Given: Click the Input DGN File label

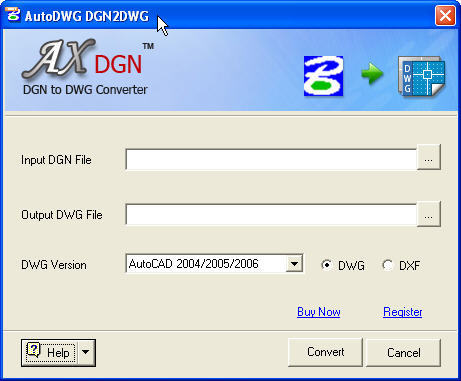Looking at the screenshot, I should pos(56,160).
